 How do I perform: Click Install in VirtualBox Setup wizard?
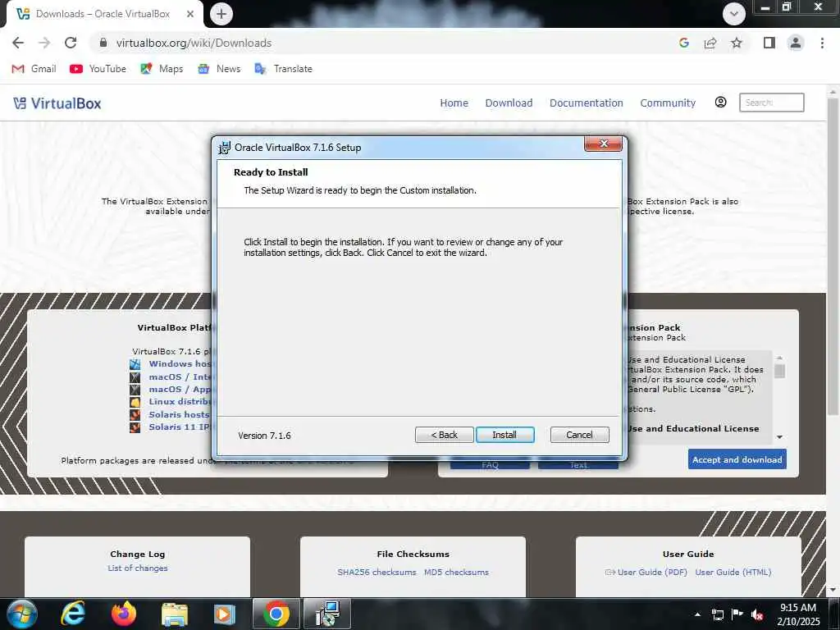[504, 435]
